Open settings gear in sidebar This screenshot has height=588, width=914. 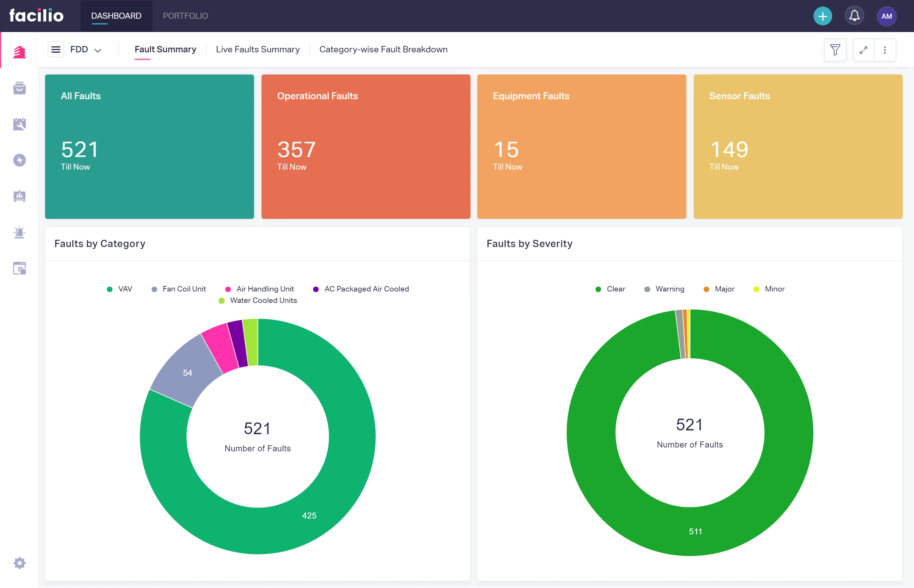point(19,563)
